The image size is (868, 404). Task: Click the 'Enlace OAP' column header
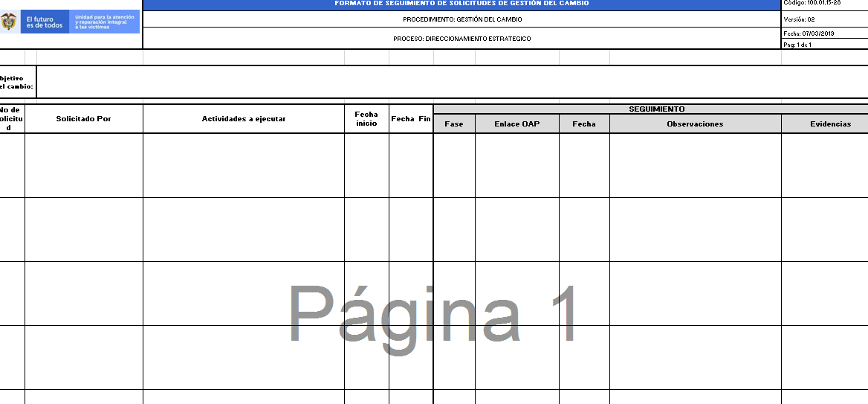point(517,124)
